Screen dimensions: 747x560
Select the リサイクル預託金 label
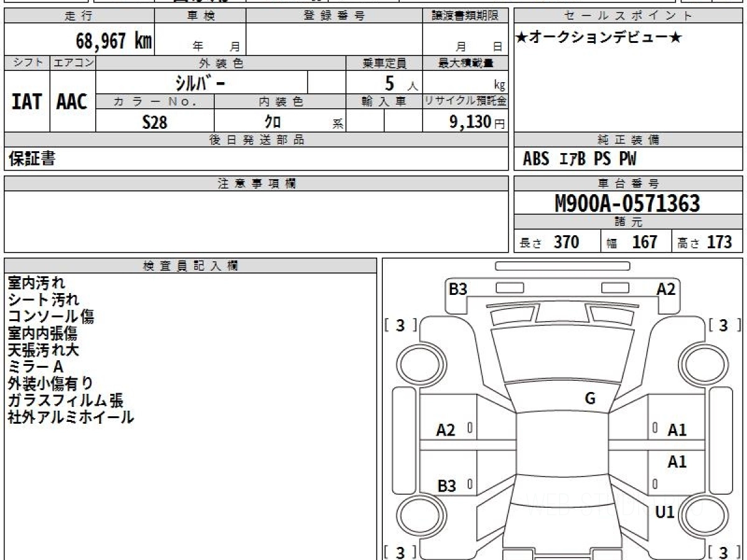coord(465,102)
